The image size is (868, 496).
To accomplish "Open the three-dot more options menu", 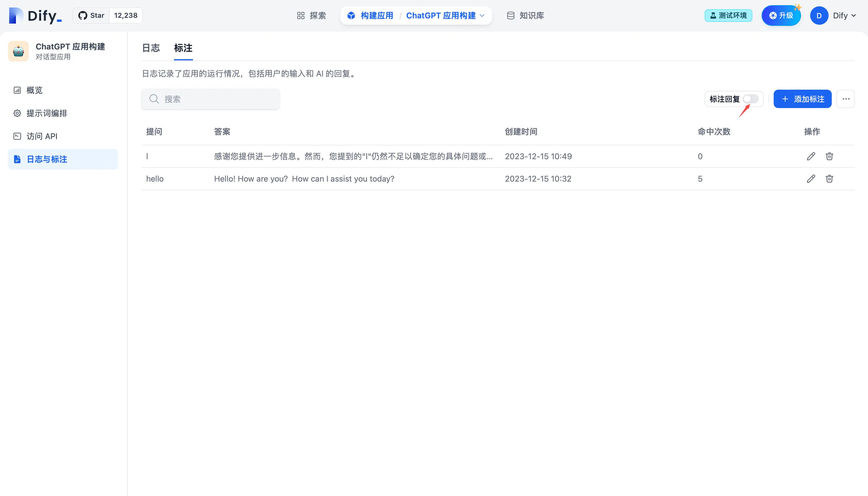I will pyautogui.click(x=846, y=99).
